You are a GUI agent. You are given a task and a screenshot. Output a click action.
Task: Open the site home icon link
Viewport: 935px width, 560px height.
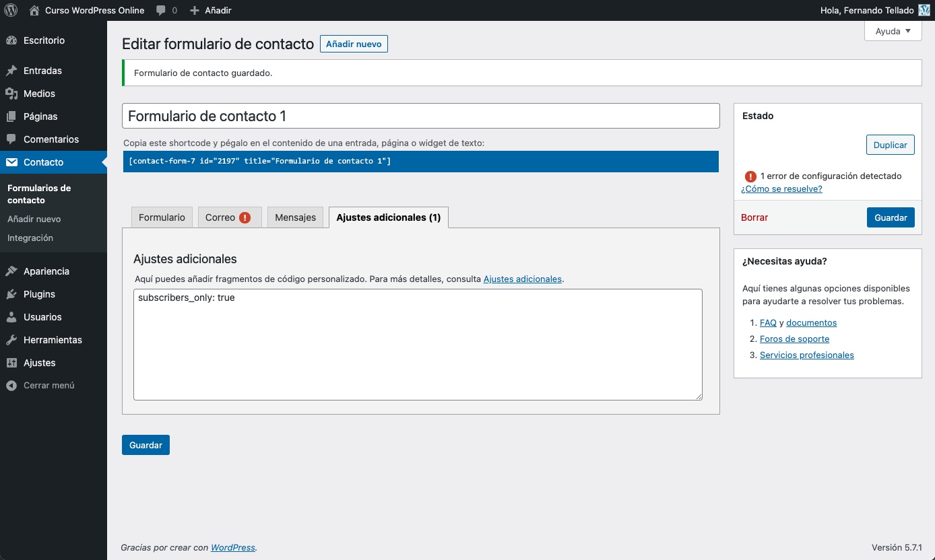pos(34,10)
